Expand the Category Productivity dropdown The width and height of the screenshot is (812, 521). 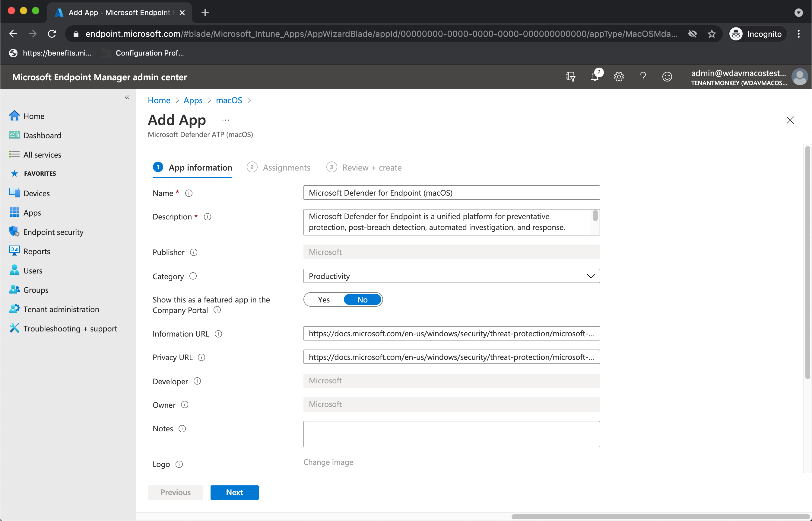coord(451,276)
